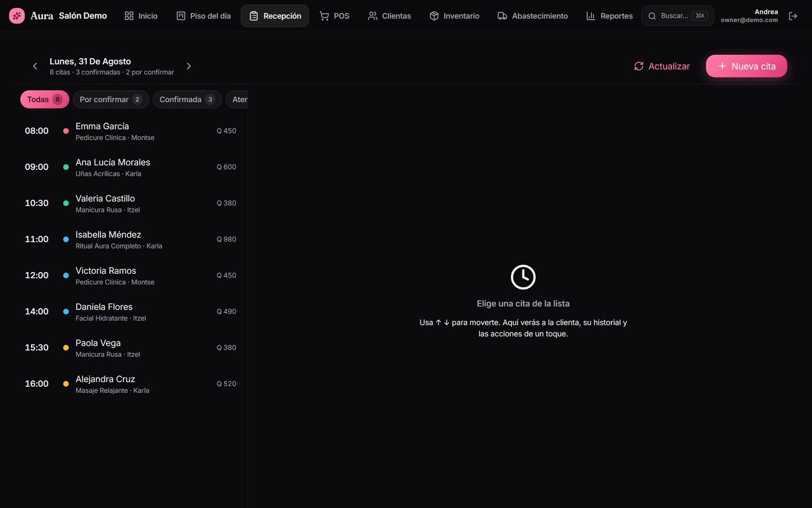Viewport: 812px width, 508px height.
Task: Go to next day with right chevron
Action: [189, 66]
